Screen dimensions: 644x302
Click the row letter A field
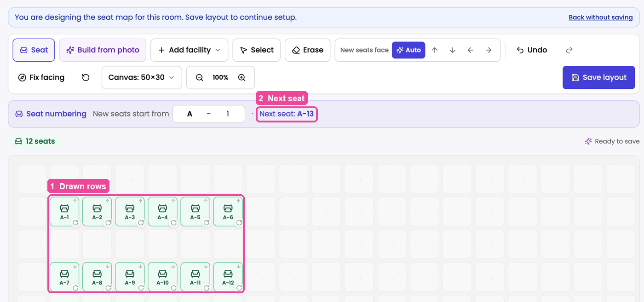pos(190,114)
